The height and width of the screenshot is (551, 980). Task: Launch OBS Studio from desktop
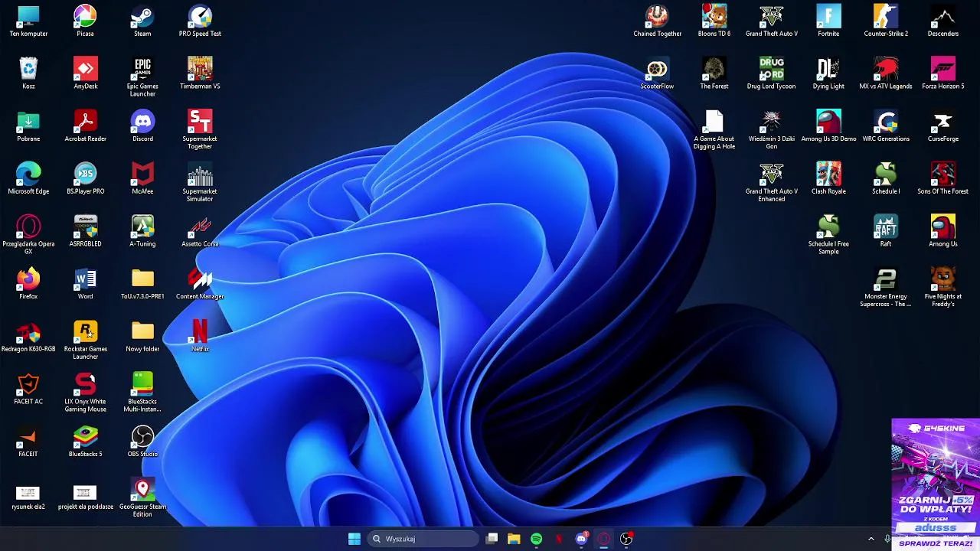point(142,442)
